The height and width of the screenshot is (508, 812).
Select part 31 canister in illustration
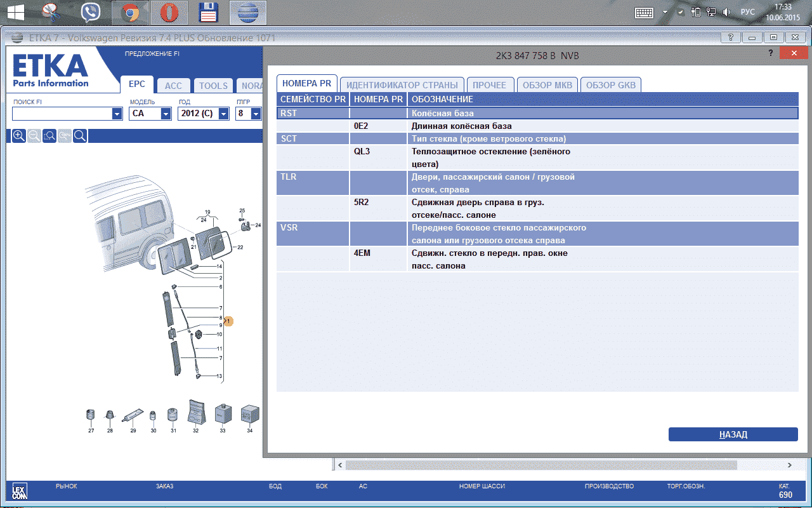pyautogui.click(x=173, y=416)
